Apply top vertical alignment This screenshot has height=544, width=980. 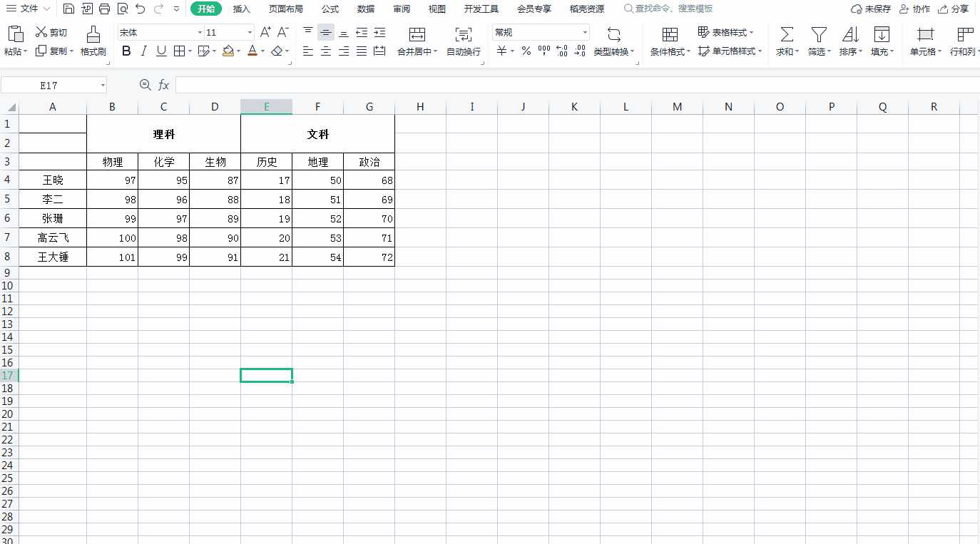pyautogui.click(x=308, y=32)
